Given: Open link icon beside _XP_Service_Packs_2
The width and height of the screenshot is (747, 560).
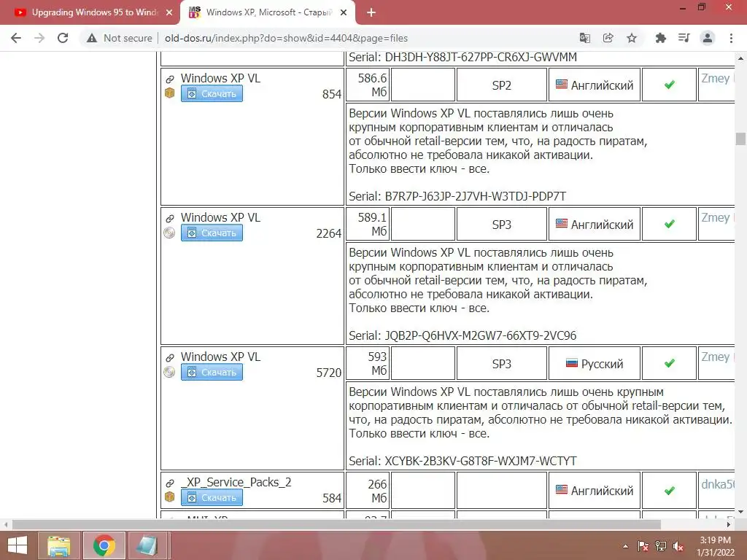Looking at the screenshot, I should pos(169,483).
